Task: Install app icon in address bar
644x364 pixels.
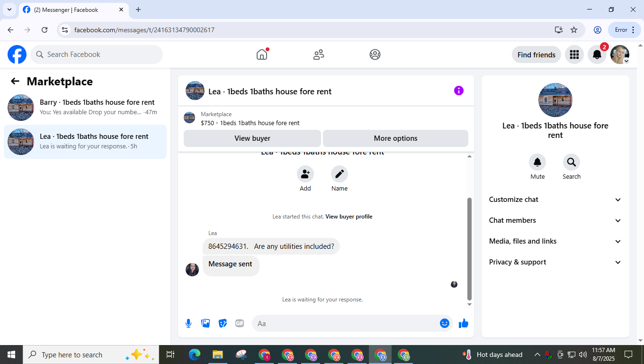Action: pos(559,30)
